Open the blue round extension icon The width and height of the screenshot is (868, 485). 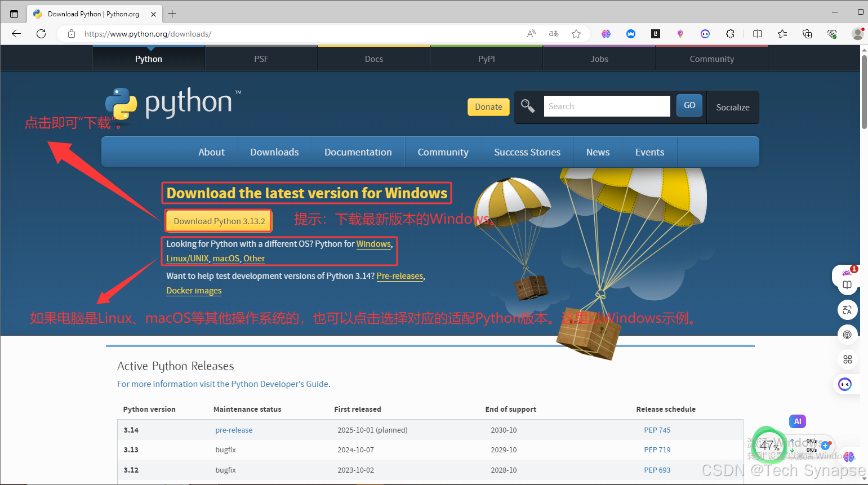click(x=631, y=34)
